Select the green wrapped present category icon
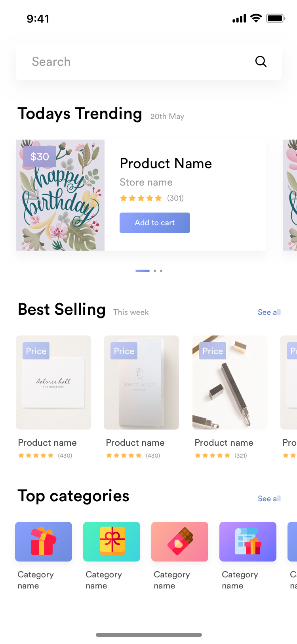The image size is (297, 644). [112, 541]
